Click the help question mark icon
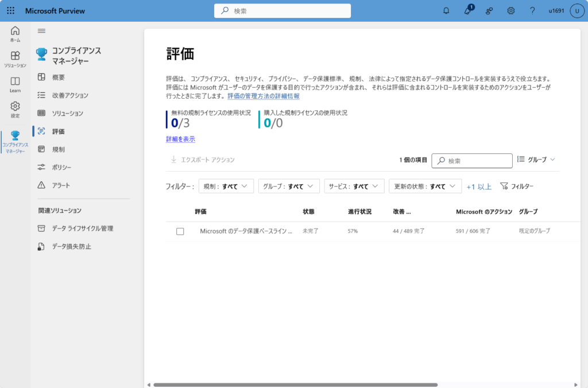588x388 pixels. click(x=532, y=11)
